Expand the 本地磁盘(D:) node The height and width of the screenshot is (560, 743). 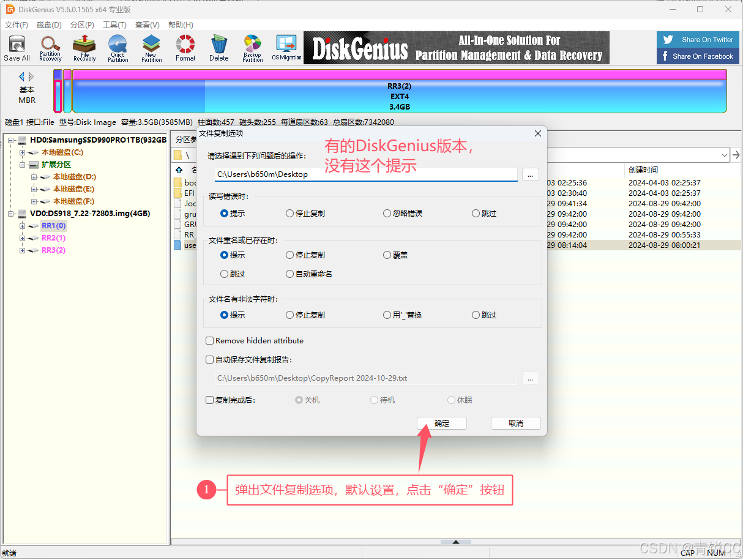(x=34, y=177)
